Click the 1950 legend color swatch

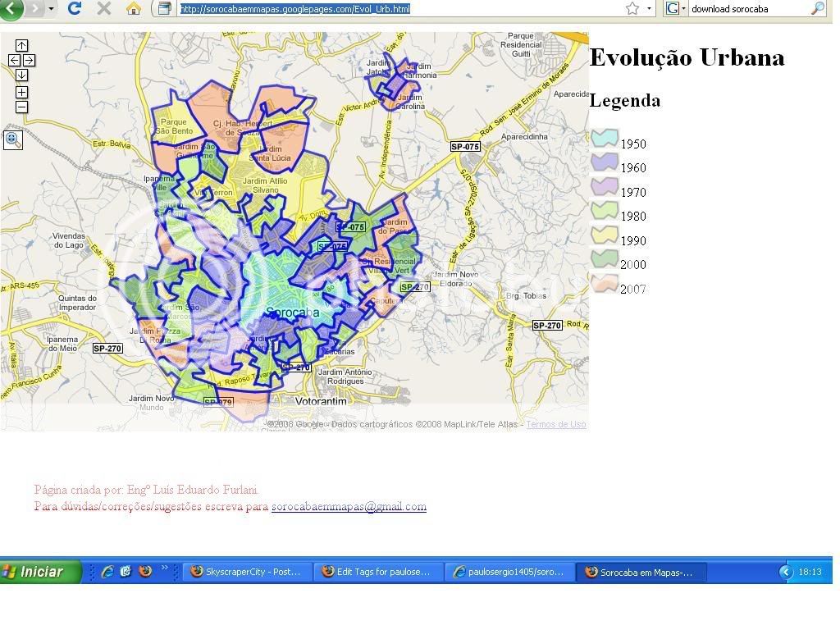click(x=604, y=139)
